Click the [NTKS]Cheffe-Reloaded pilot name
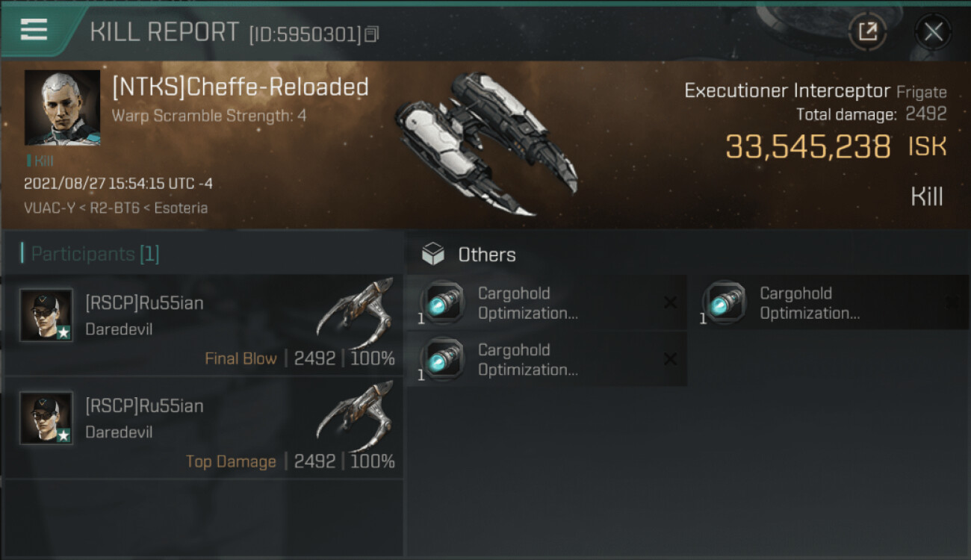This screenshot has height=560, width=971. pos(240,87)
